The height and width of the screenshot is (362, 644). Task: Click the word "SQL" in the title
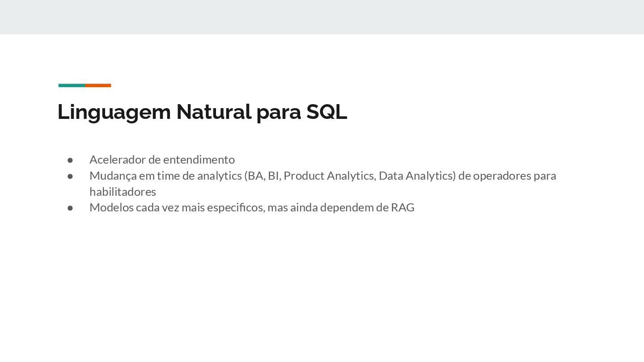[326, 112]
